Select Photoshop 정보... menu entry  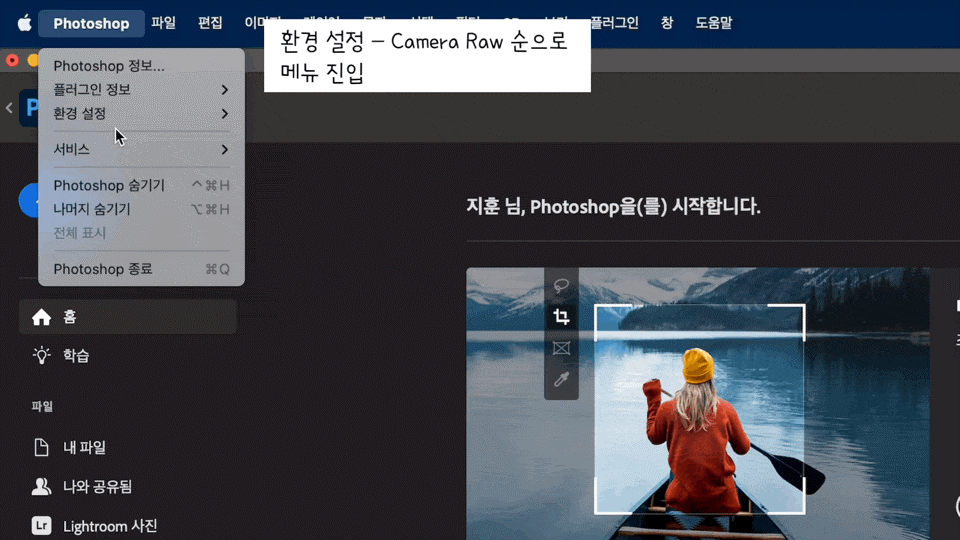pyautogui.click(x=141, y=66)
